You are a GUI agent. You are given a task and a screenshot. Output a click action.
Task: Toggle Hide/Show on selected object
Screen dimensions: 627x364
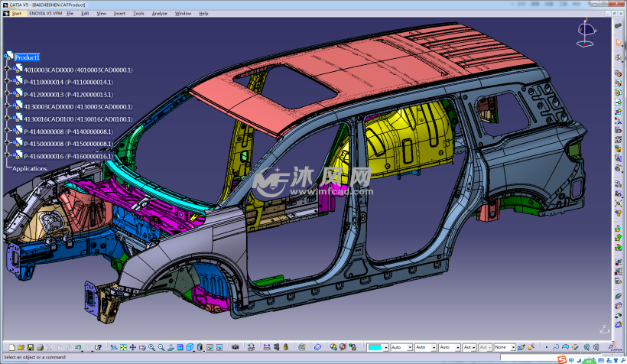tap(210, 348)
